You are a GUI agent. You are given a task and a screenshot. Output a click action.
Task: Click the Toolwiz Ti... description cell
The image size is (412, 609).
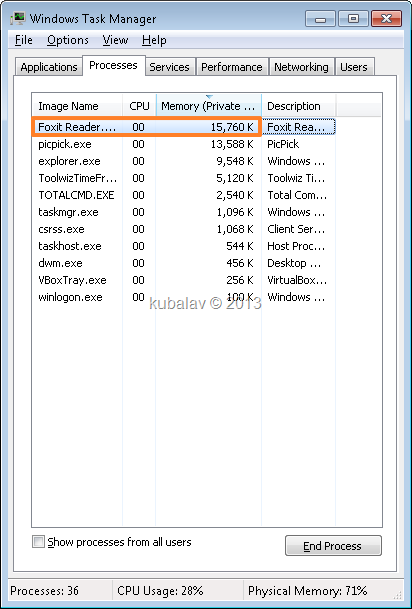(x=296, y=178)
